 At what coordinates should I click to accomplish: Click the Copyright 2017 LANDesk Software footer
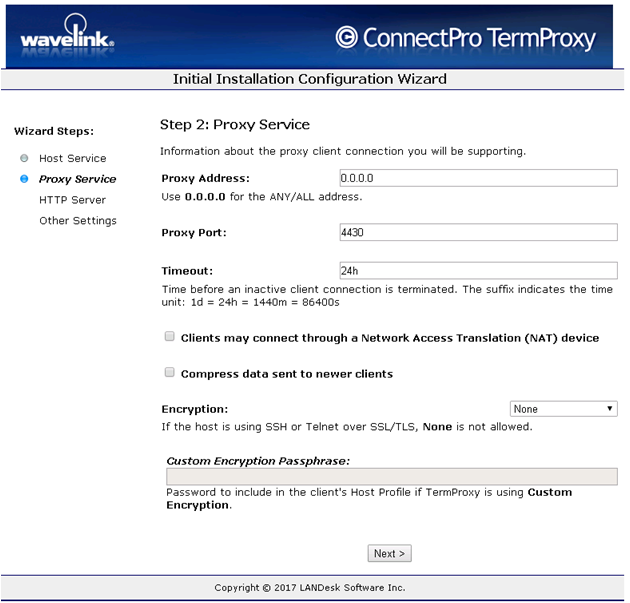[310, 588]
